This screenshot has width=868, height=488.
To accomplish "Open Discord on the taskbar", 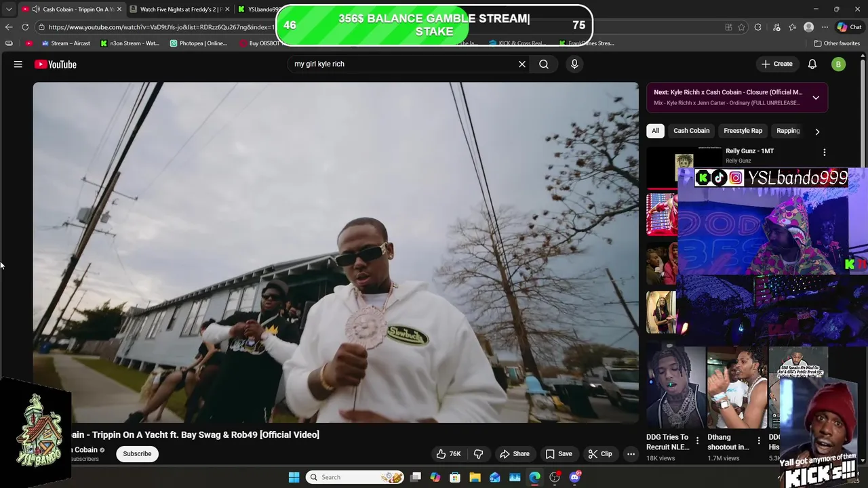I will pos(575,477).
